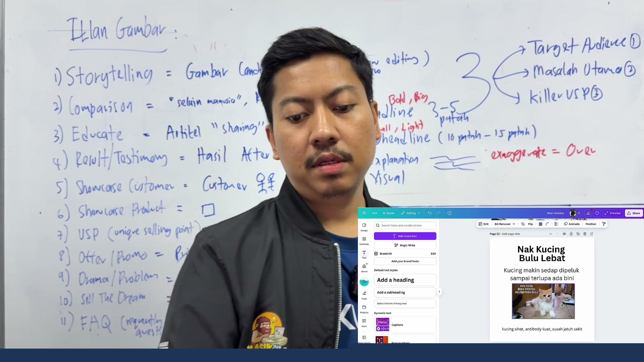Open the Canva hamburger main menu
The height and width of the screenshot is (362, 644).
point(364,213)
